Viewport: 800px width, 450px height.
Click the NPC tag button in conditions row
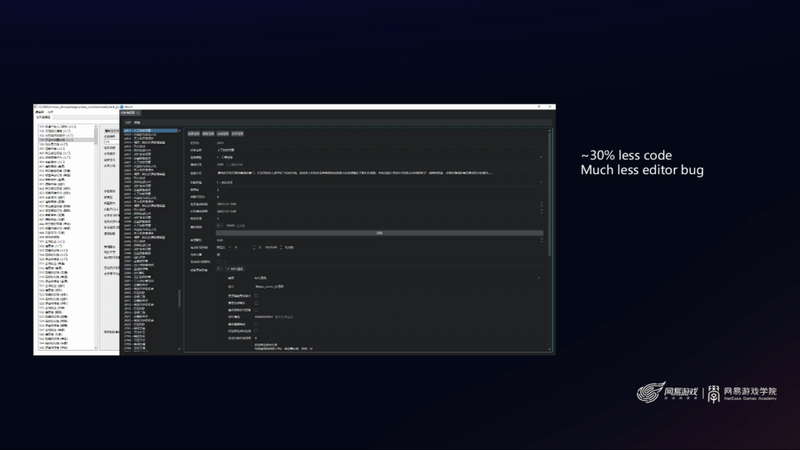[x=235, y=269]
